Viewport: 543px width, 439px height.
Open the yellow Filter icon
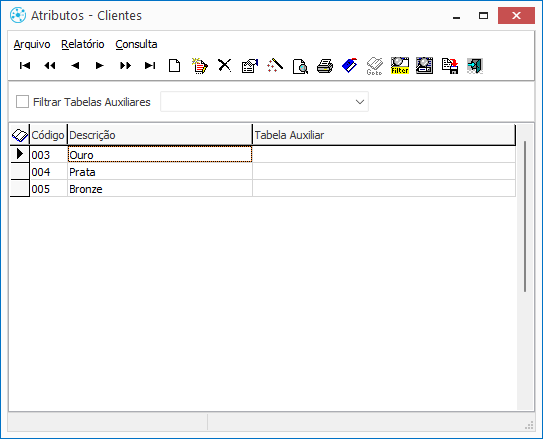[400, 65]
